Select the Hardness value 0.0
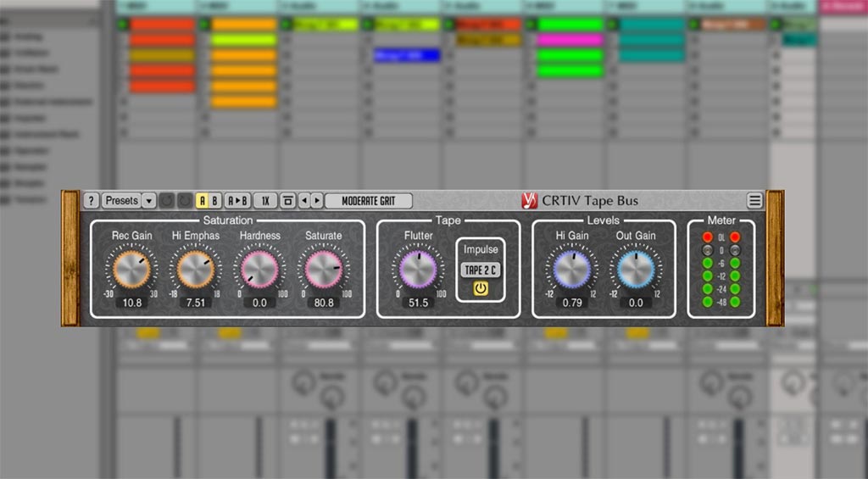This screenshot has width=868, height=479. [259, 303]
